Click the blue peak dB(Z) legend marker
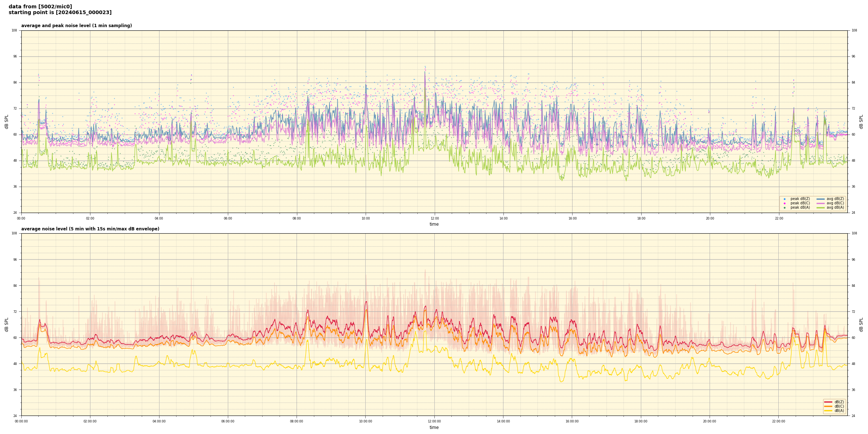 click(x=784, y=199)
